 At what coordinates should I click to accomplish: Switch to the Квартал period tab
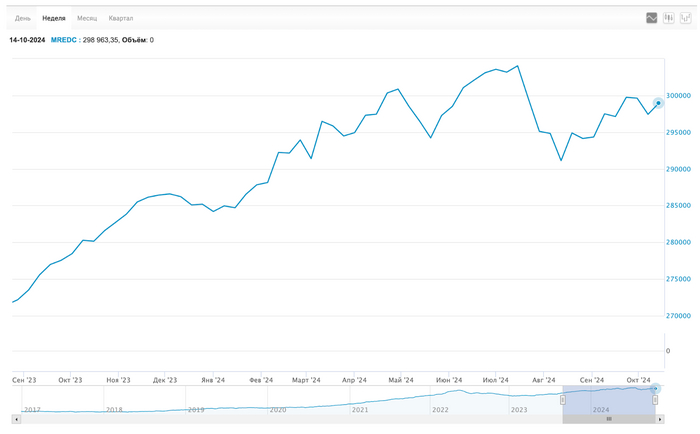121,18
